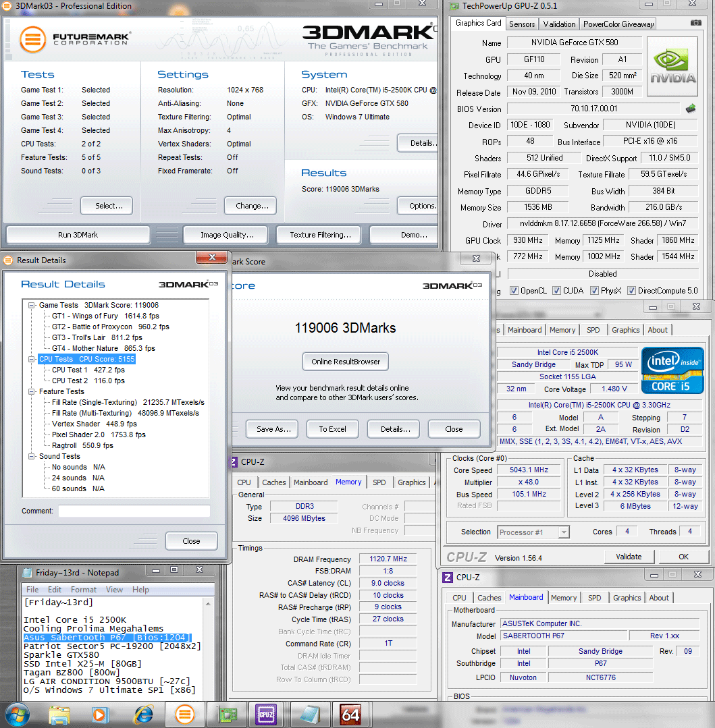Select CPU Test 2 result row
The width and height of the screenshot is (715, 728).
pyautogui.click(x=88, y=381)
